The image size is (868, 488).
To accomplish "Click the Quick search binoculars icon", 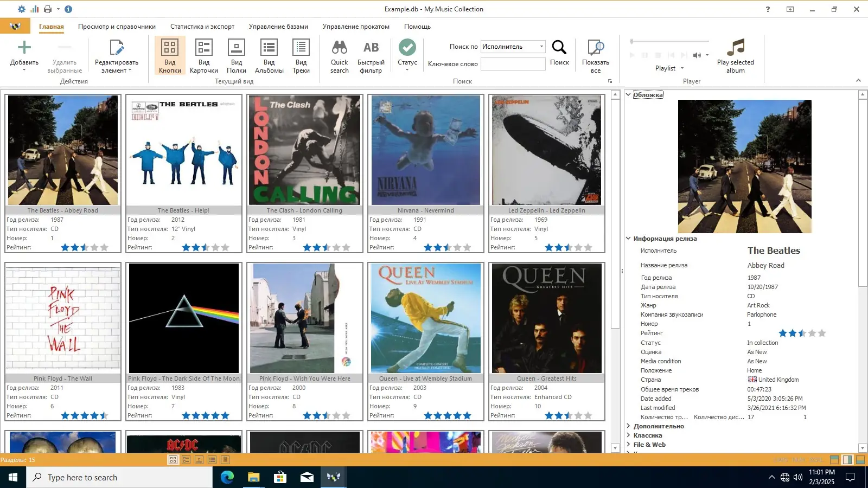I will pyautogui.click(x=339, y=48).
